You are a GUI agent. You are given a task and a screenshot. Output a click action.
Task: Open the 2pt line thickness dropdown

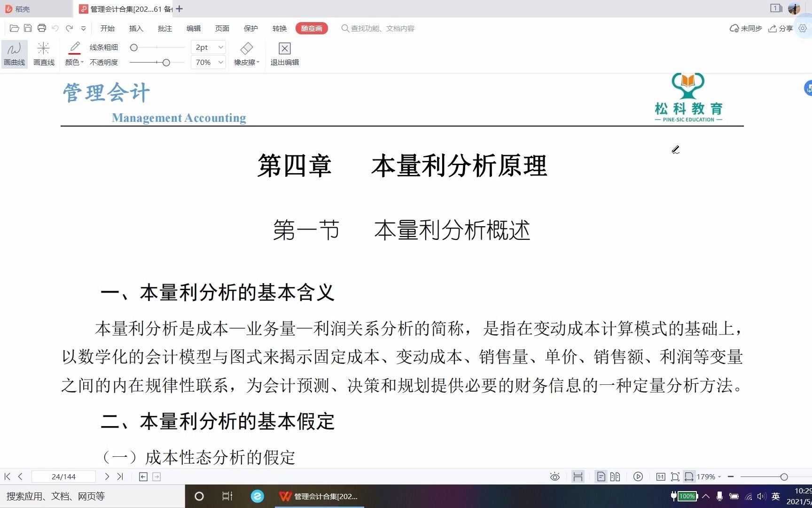click(x=208, y=47)
